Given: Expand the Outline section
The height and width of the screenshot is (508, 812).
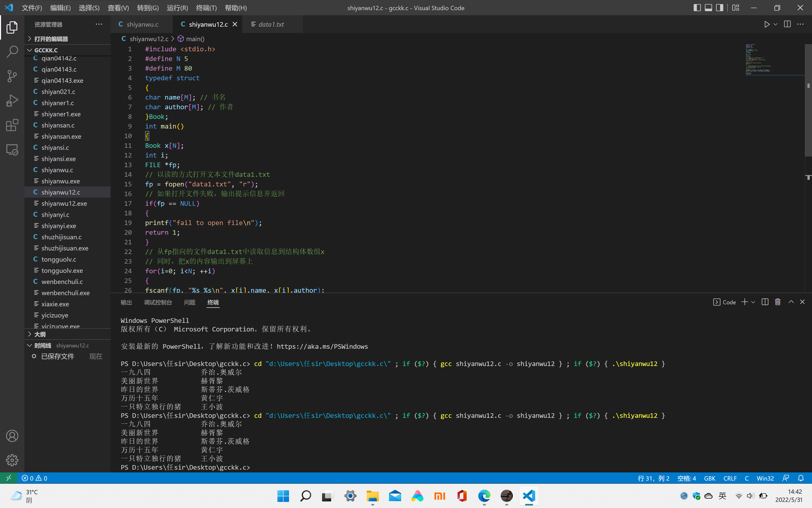Looking at the screenshot, I should (x=67, y=334).
